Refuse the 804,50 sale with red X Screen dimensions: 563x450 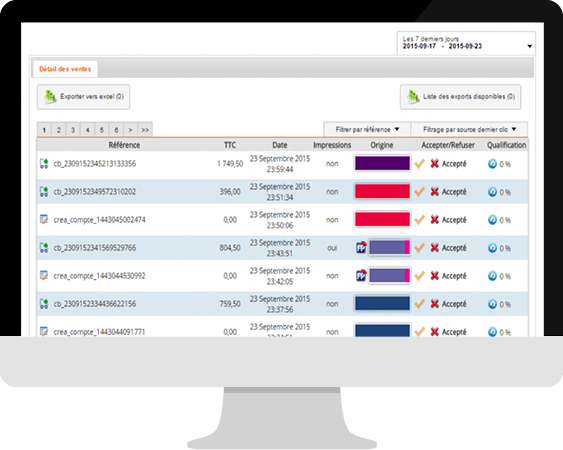coord(434,247)
